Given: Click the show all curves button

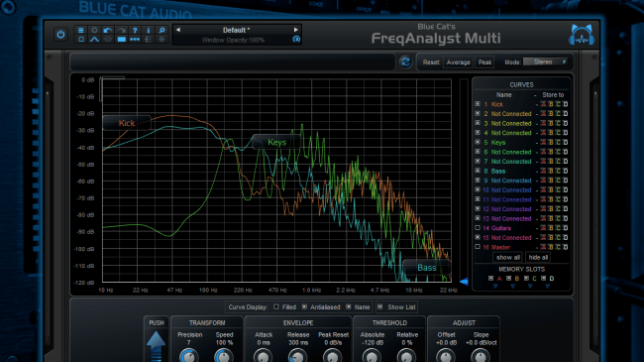Looking at the screenshot, I should (x=508, y=258).
